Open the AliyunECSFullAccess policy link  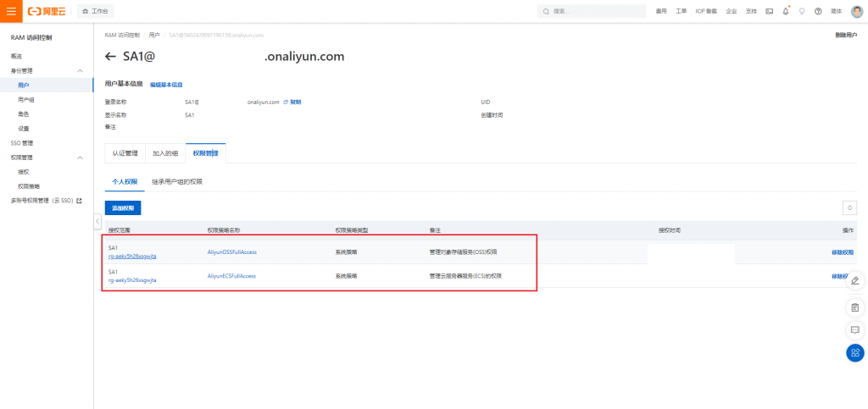(x=231, y=276)
